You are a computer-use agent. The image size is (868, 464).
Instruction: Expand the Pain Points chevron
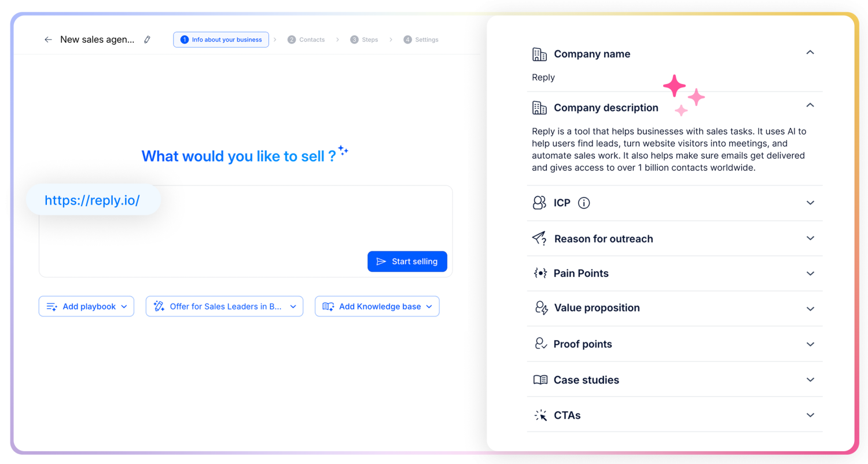tap(810, 273)
